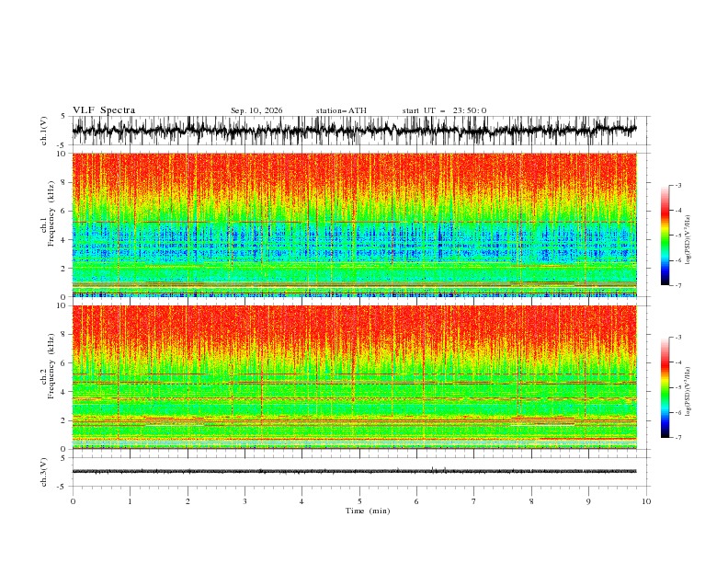Click the 5 minute tick on the time axis

coord(359,501)
